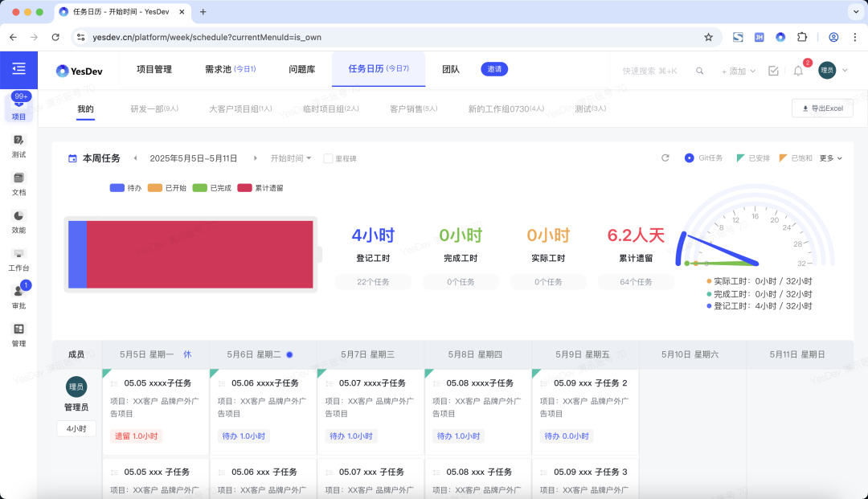Switch to the 团队 tab
The image size is (868, 499).
coord(451,69)
